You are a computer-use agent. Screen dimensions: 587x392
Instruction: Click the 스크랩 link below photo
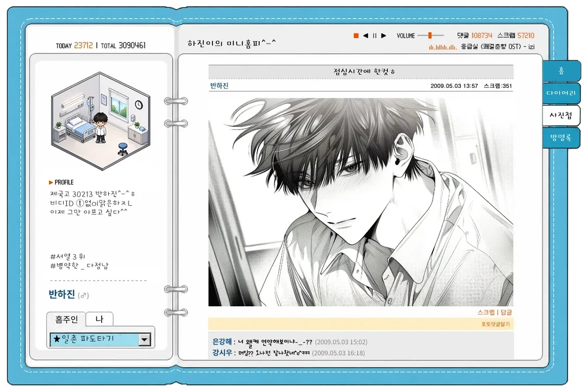click(x=486, y=312)
